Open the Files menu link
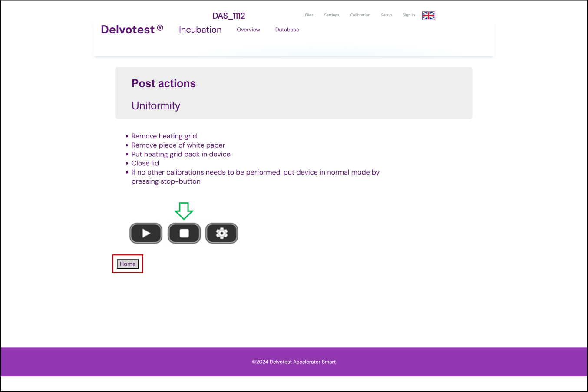 (309, 15)
